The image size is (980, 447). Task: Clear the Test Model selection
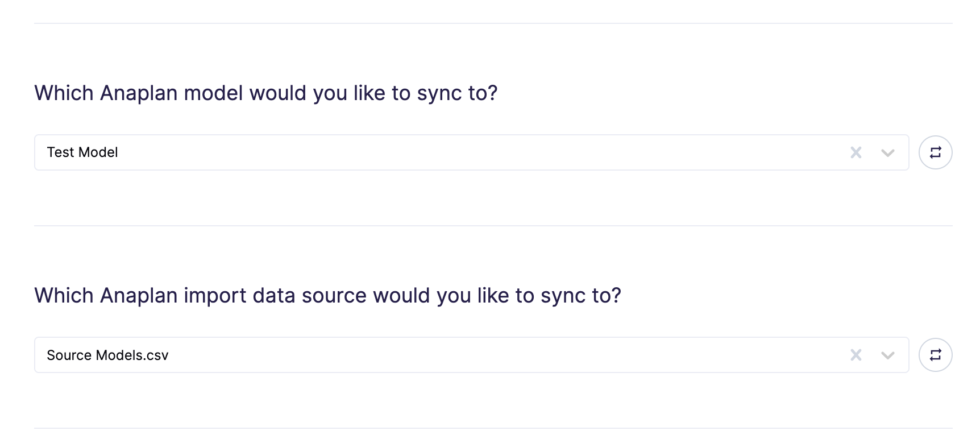856,152
